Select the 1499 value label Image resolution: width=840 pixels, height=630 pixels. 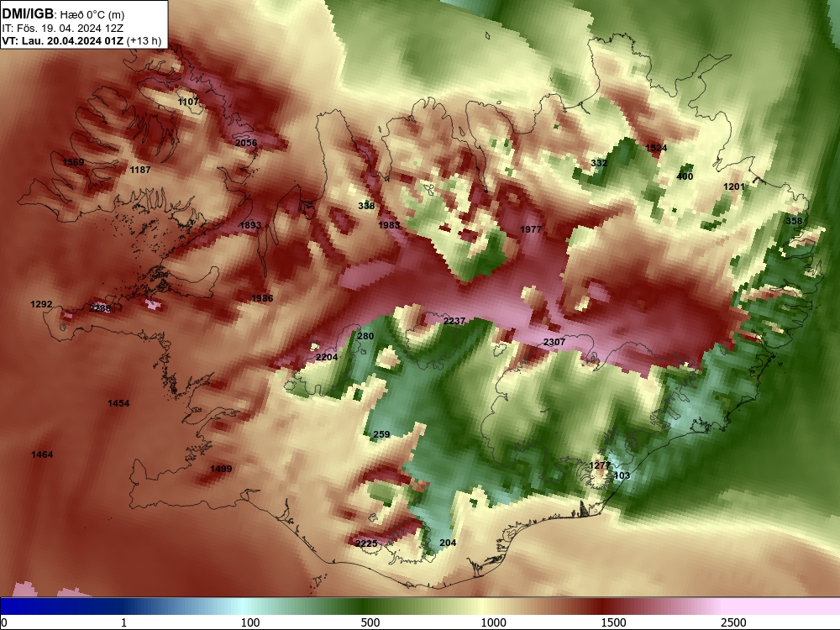click(x=221, y=469)
